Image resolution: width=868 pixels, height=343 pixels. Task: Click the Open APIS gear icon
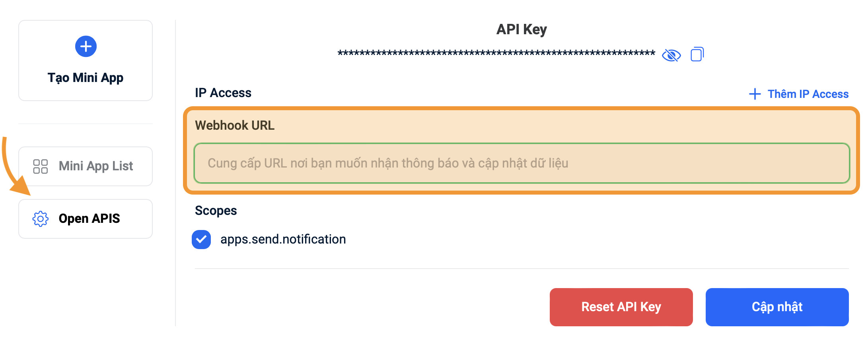click(40, 219)
